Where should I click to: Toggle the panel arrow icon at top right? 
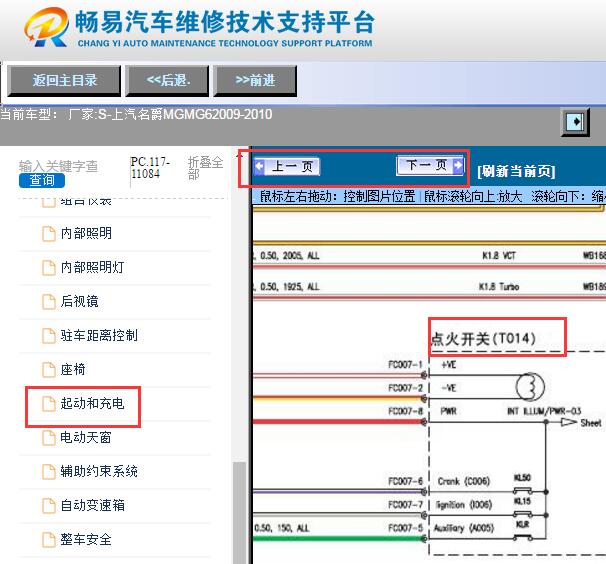coord(575,122)
